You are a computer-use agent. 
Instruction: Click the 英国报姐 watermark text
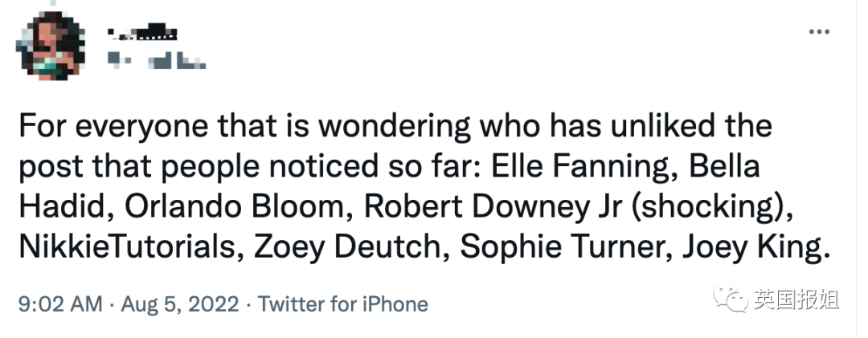[796, 300]
